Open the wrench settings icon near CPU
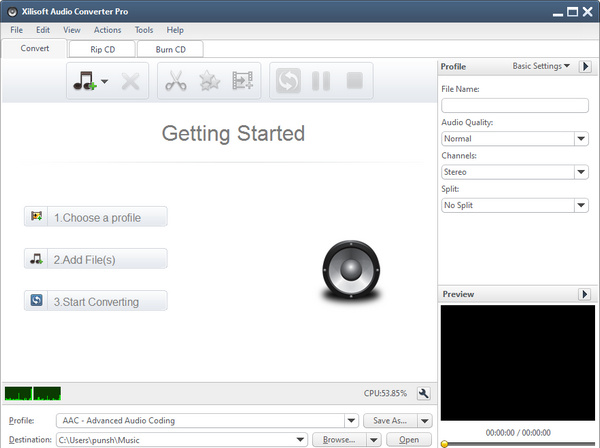Viewport: 600px width, 448px height. tap(423, 394)
